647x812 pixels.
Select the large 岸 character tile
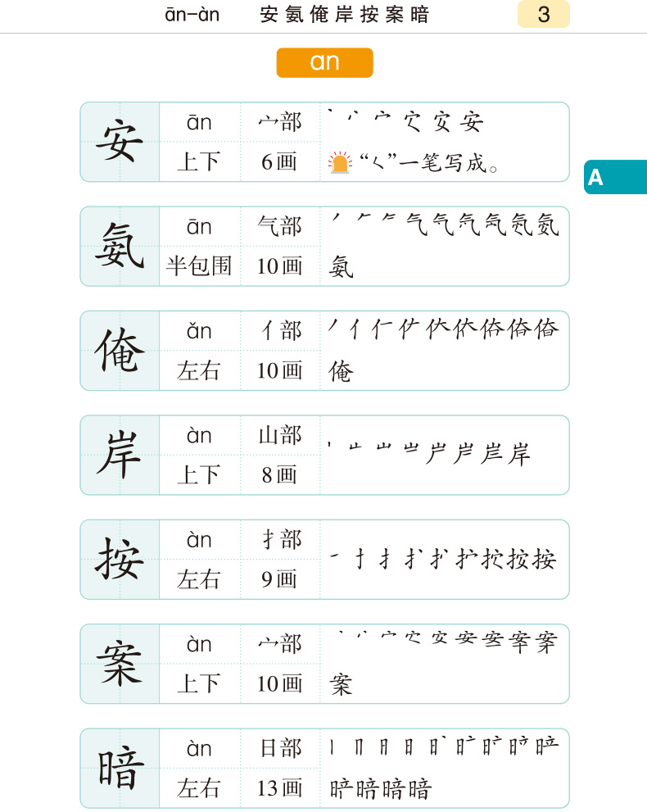(x=120, y=455)
